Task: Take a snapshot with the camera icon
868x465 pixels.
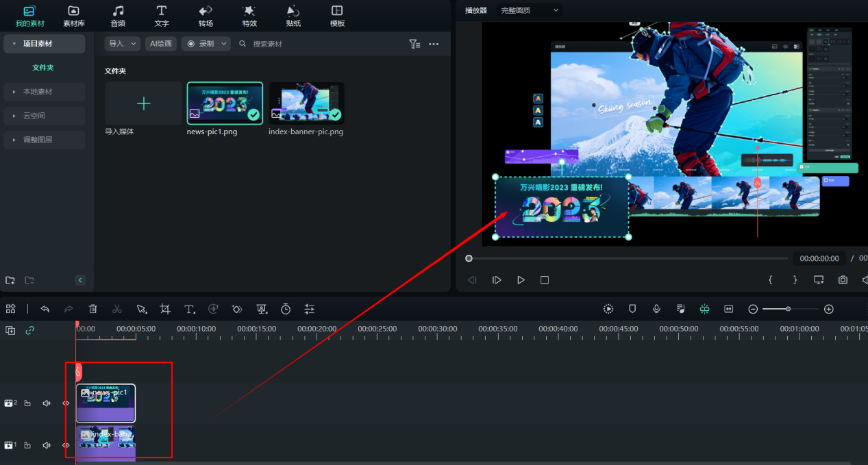Action: pyautogui.click(x=843, y=280)
